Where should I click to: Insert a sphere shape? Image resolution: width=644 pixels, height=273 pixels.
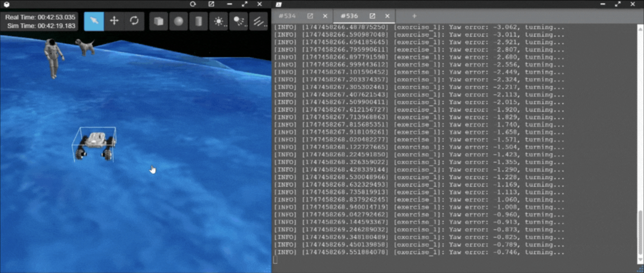coord(178,21)
